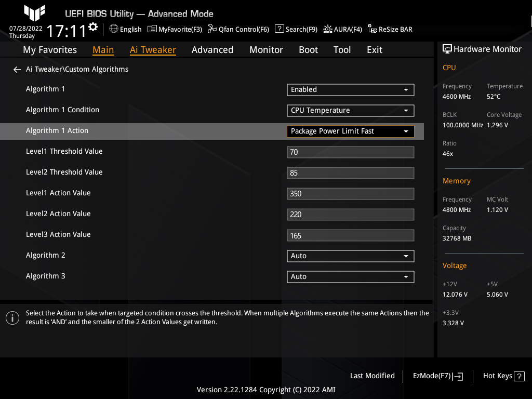Open MyFavorite(F3) list icon
The height and width of the screenshot is (399, 532).
pos(152,29)
